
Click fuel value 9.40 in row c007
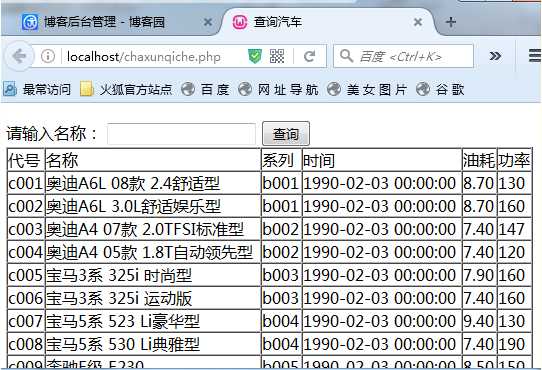click(x=479, y=321)
